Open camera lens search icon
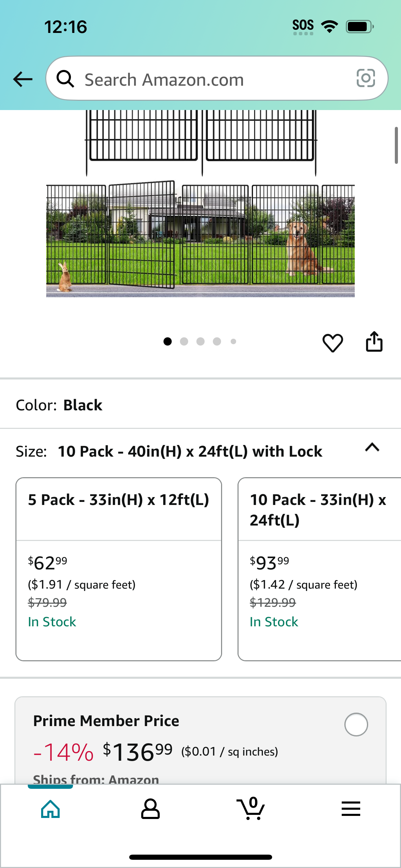Screen dimensions: 401x868 [366, 78]
